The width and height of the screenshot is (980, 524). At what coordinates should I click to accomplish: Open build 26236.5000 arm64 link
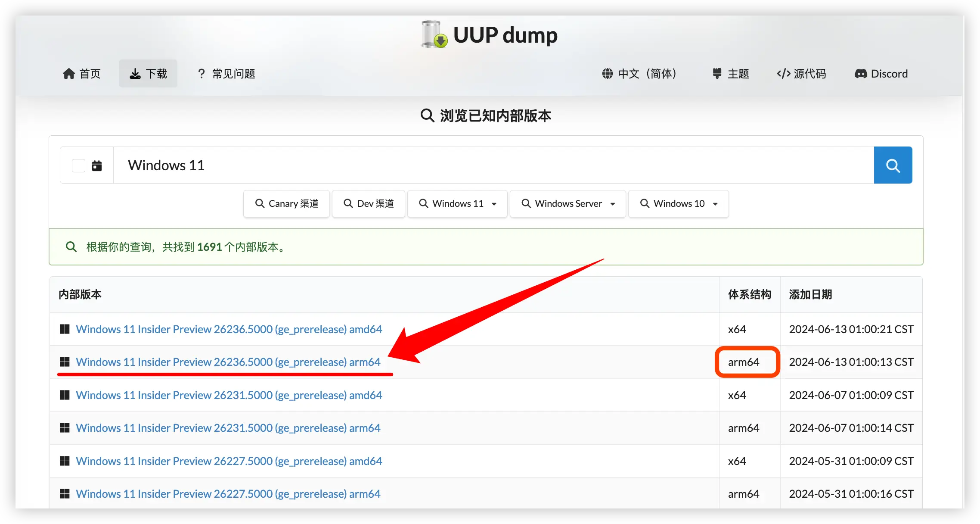pyautogui.click(x=228, y=362)
